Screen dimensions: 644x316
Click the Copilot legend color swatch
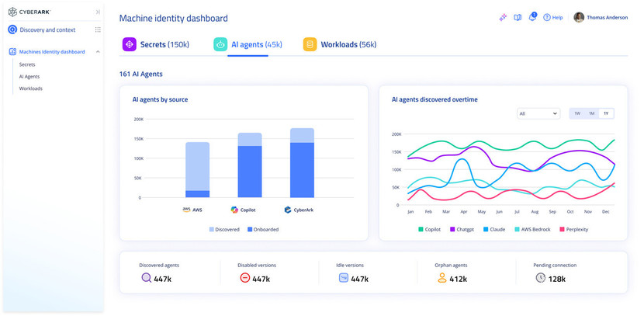tap(421, 229)
